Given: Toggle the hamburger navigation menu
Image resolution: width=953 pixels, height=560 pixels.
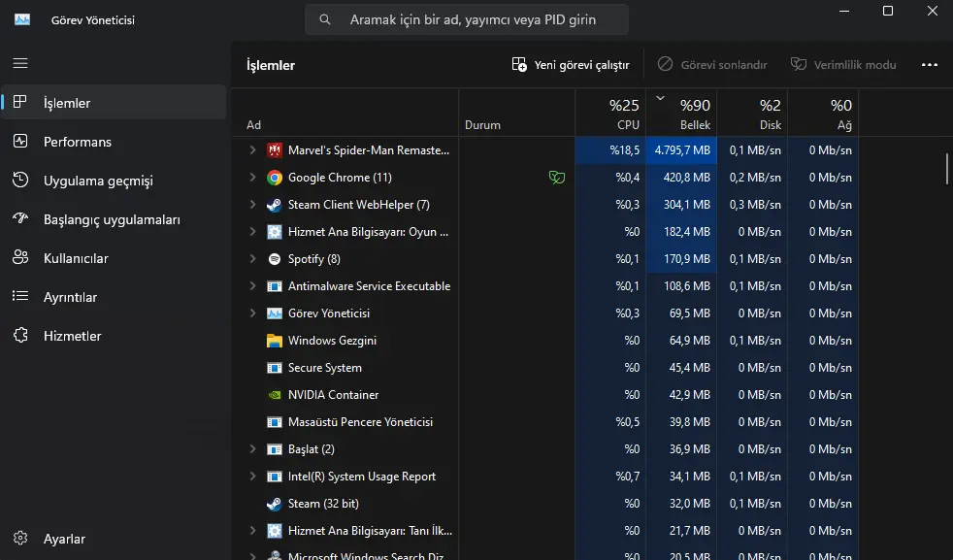Looking at the screenshot, I should pos(20,63).
